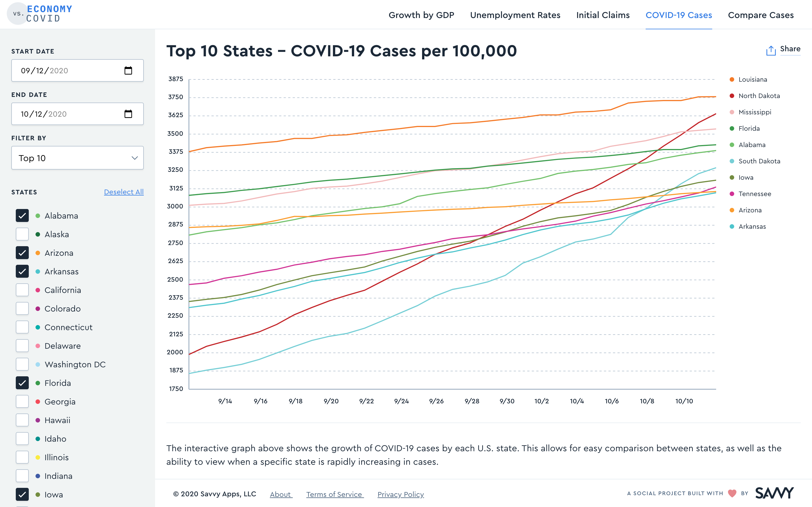Go to the Growth by GDP tab
Image resolution: width=812 pixels, height=507 pixels.
(x=421, y=15)
